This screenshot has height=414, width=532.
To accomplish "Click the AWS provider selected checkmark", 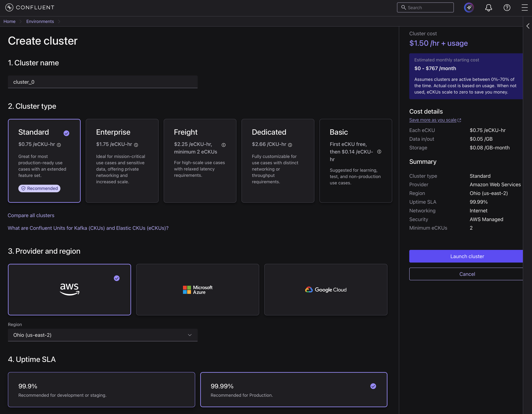I will tap(117, 278).
